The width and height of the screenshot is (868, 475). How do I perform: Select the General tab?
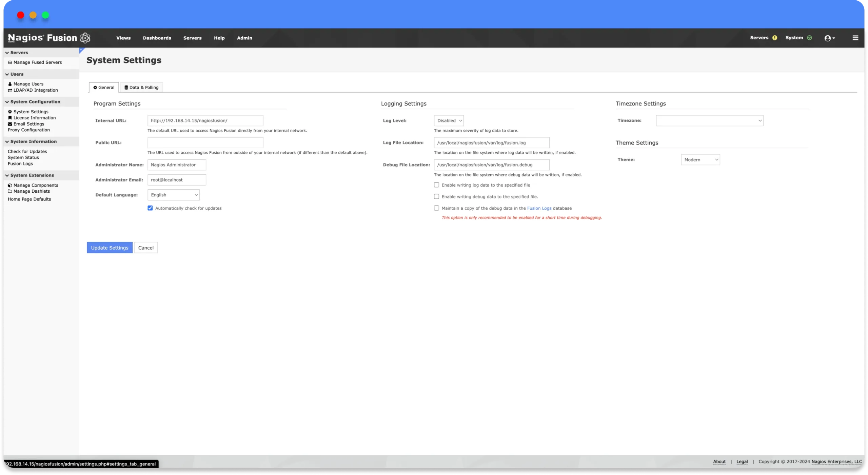pyautogui.click(x=104, y=88)
